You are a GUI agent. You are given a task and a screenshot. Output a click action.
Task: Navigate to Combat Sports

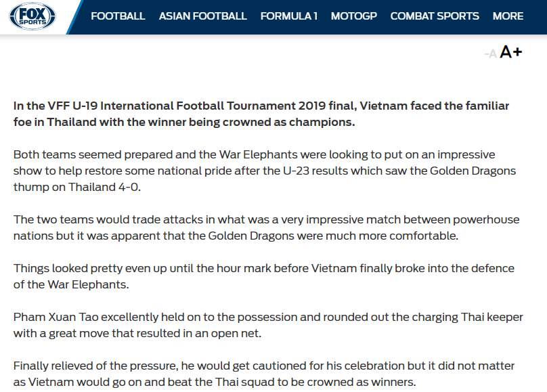pyautogui.click(x=435, y=16)
